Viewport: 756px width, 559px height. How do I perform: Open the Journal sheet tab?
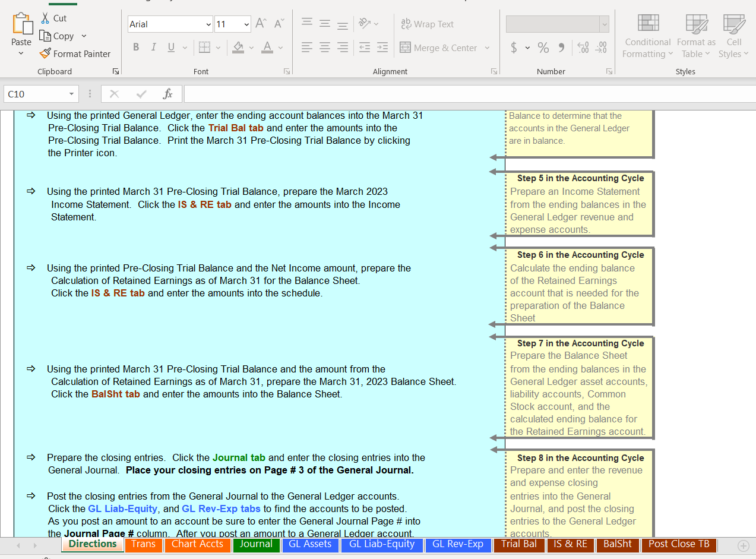(256, 544)
